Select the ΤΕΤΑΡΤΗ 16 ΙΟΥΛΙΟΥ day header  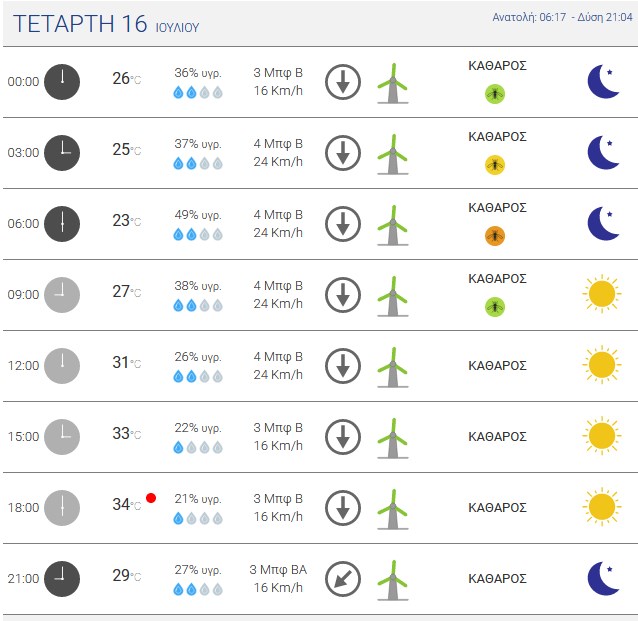(x=106, y=24)
